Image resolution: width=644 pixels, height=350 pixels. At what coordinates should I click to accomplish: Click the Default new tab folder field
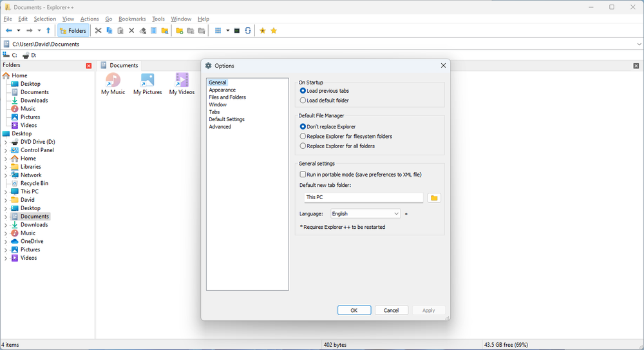coord(363,197)
